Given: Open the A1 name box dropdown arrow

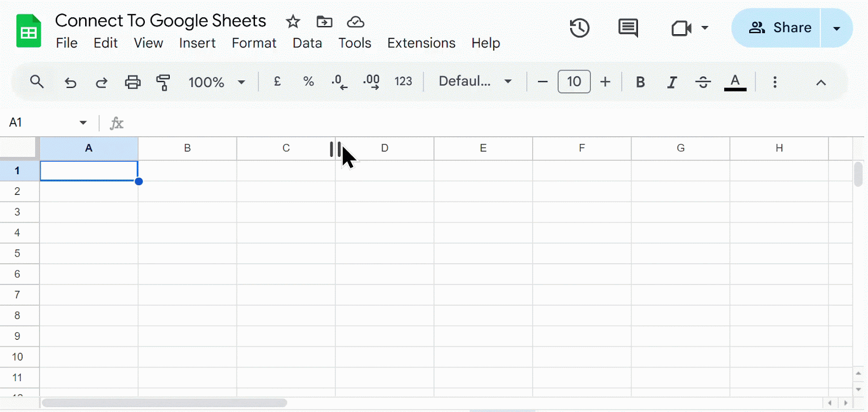Looking at the screenshot, I should coord(83,123).
